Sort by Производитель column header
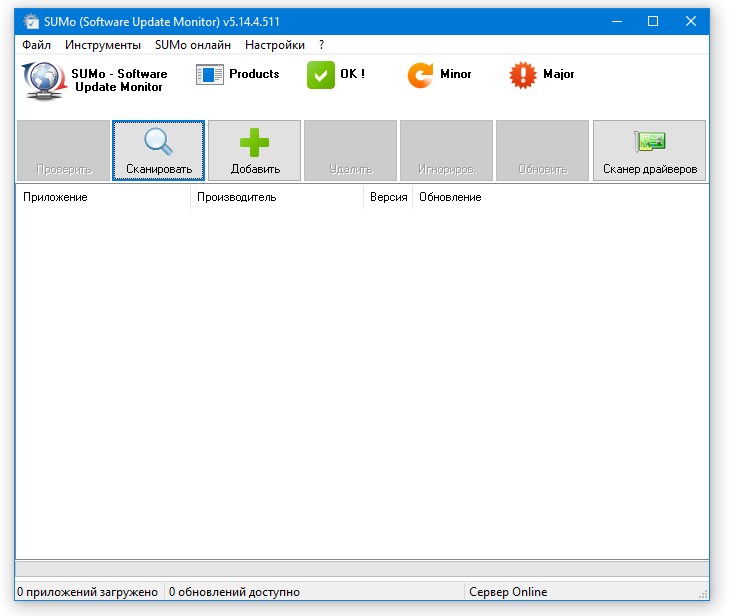The height and width of the screenshot is (616, 738). [277, 197]
